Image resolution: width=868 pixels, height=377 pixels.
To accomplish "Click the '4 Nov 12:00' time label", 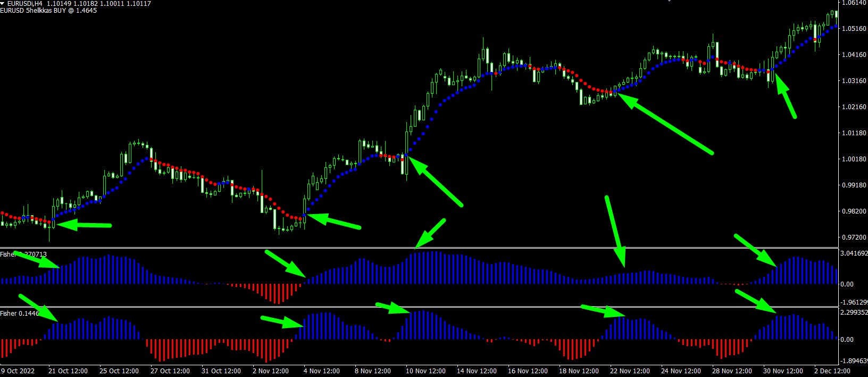I will 322,371.
